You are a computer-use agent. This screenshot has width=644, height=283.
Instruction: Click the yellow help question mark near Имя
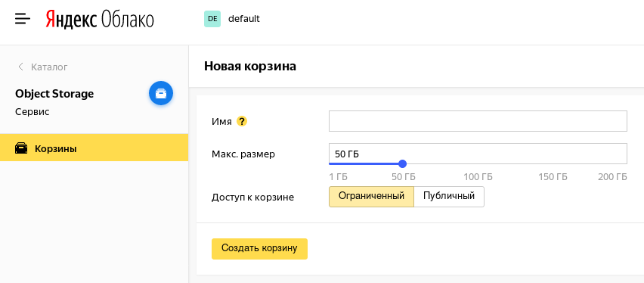[242, 121]
